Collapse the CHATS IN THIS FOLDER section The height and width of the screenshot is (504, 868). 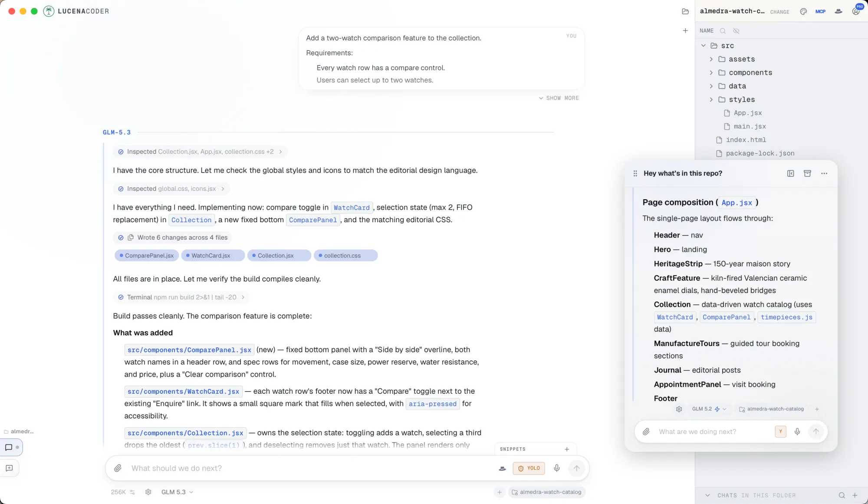(x=707, y=495)
